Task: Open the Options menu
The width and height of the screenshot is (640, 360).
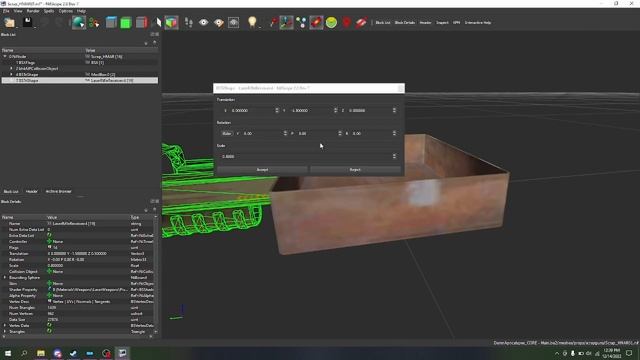Action: click(66, 11)
